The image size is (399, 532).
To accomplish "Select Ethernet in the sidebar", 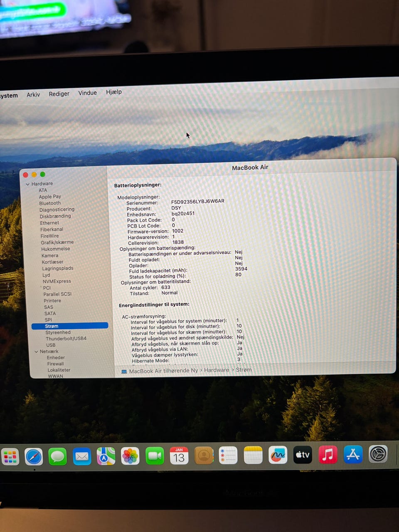I will [x=49, y=223].
